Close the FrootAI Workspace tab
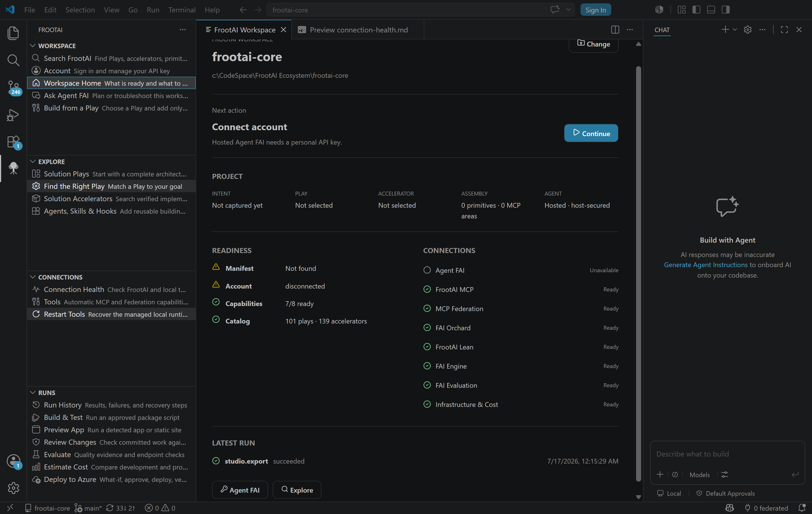 [x=284, y=30]
